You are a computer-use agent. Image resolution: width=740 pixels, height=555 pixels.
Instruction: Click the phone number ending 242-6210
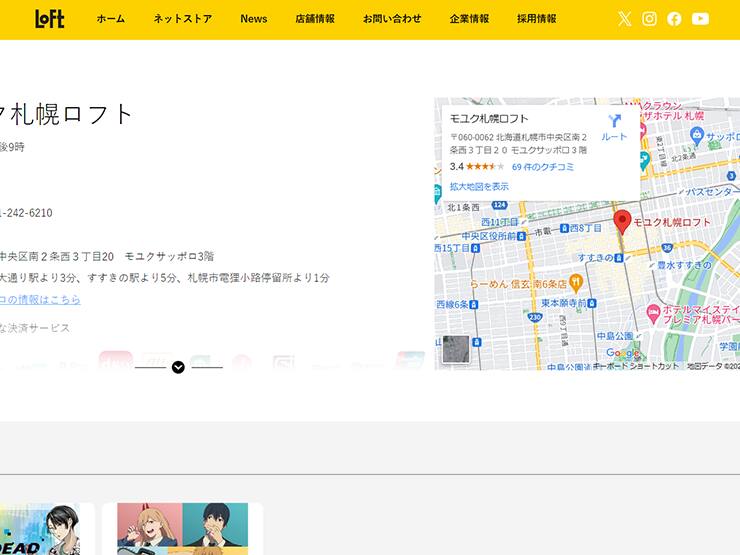tap(26, 213)
